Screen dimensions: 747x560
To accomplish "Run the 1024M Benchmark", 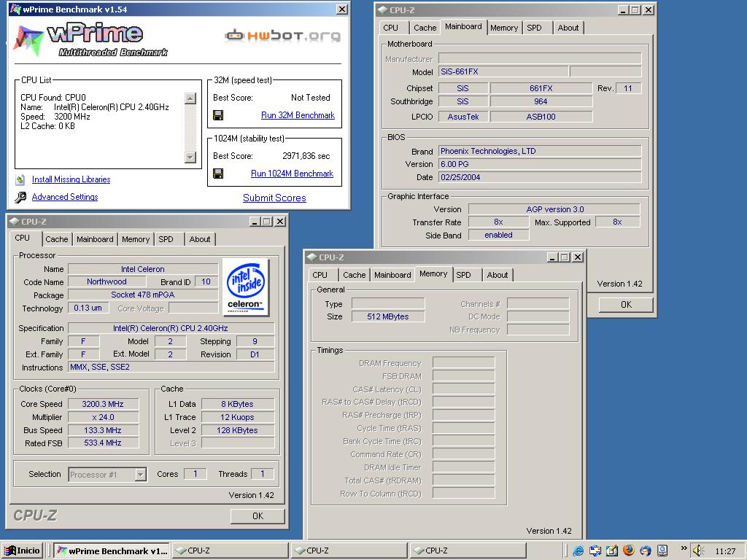I will pyautogui.click(x=292, y=174).
